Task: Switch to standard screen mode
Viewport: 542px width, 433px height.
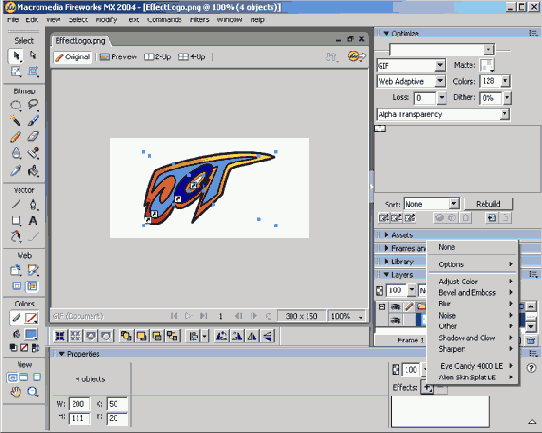Action: (x=12, y=377)
